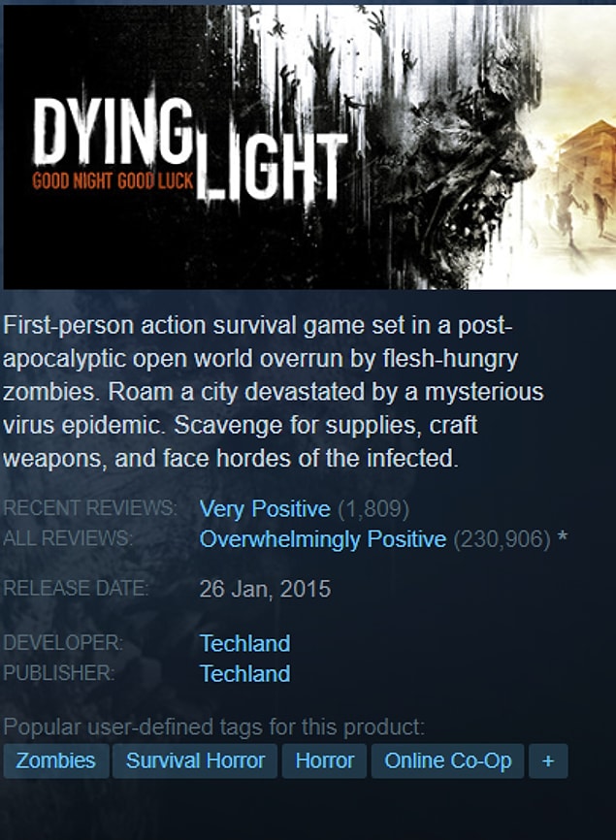
Task: Open the standalone Horror tag
Action: (x=325, y=760)
